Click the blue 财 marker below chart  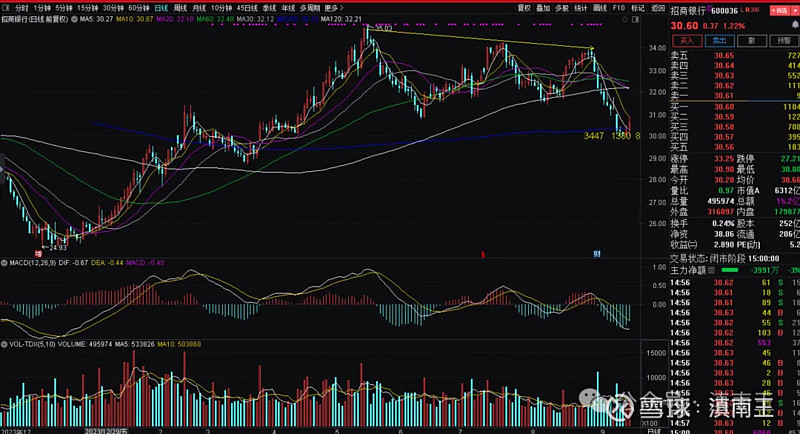596,253
